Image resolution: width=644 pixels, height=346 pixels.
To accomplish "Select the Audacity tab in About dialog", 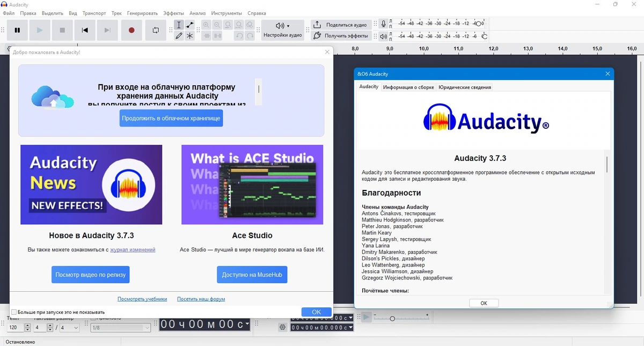I will coord(369,86).
